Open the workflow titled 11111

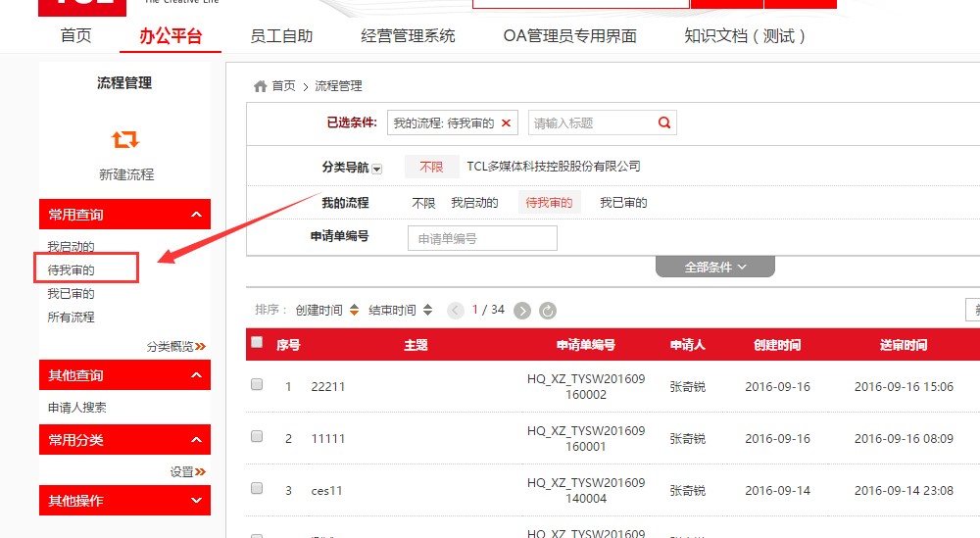pos(328,439)
